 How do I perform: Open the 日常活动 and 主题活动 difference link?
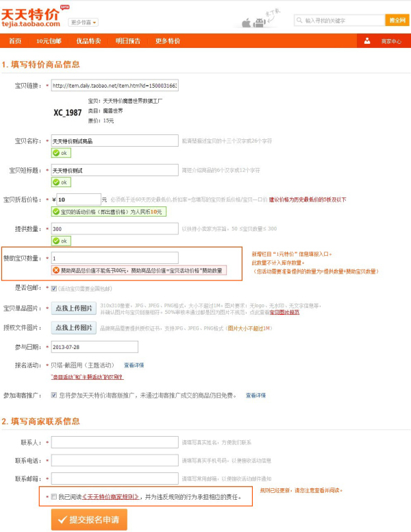pyautogui.click(x=87, y=377)
